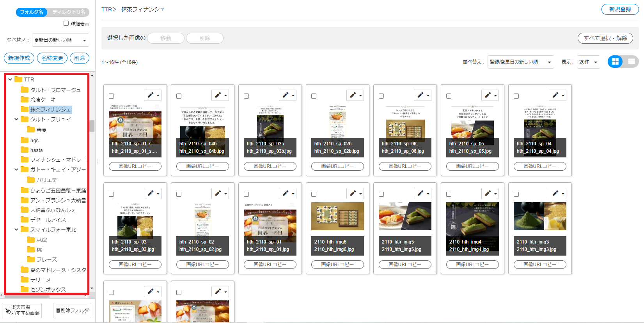Select the 抹茶フィナンシェ folder
This screenshot has height=323, width=644.
(51, 109)
